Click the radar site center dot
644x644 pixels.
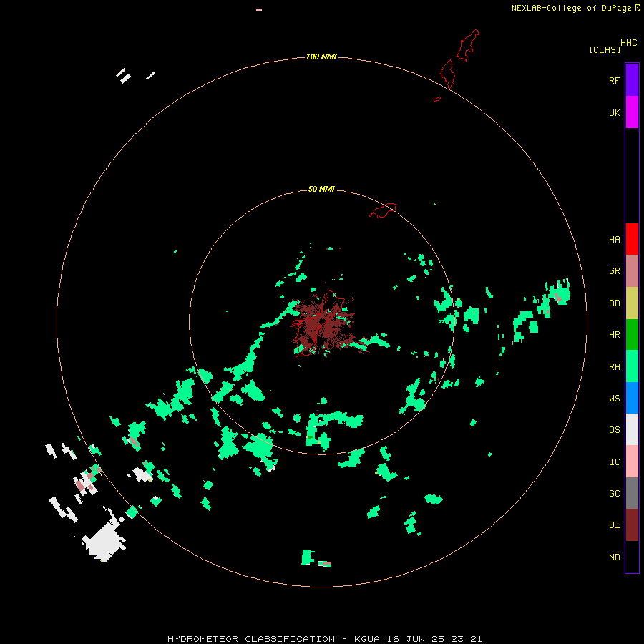click(323, 321)
